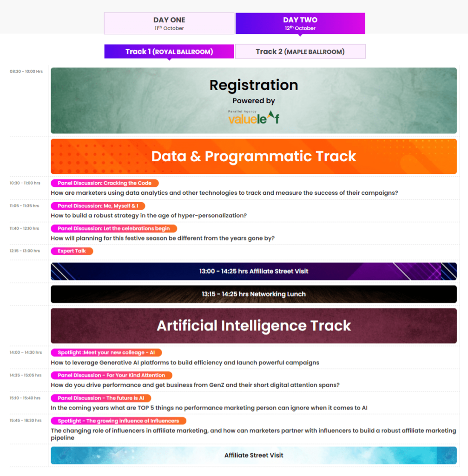Select the For Your Kind Attention label
This screenshot has height=476, width=468.
(112, 375)
